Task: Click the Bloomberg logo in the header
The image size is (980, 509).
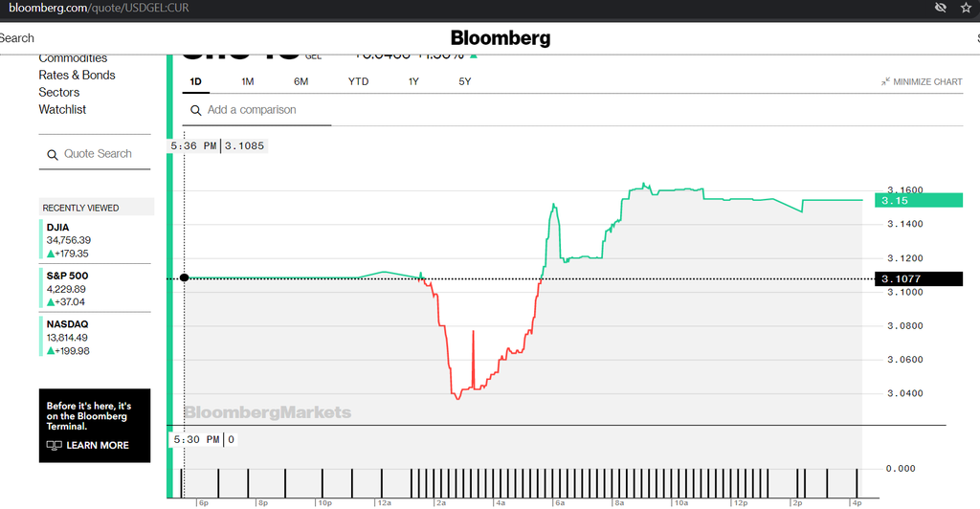Action: (501, 38)
